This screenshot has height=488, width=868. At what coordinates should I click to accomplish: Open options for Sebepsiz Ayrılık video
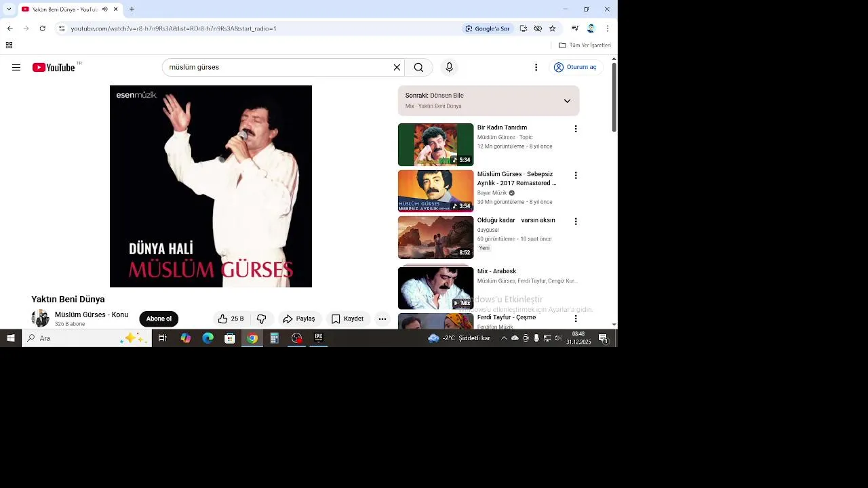click(576, 175)
